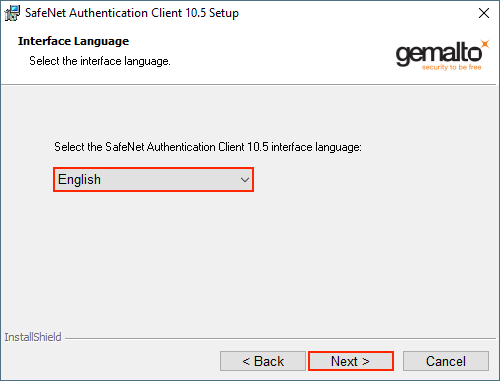Screen dimensions: 500x381
Task: Click the window title 'SafeNet Authentication Client 10.5 Setup'
Action: (132, 13)
